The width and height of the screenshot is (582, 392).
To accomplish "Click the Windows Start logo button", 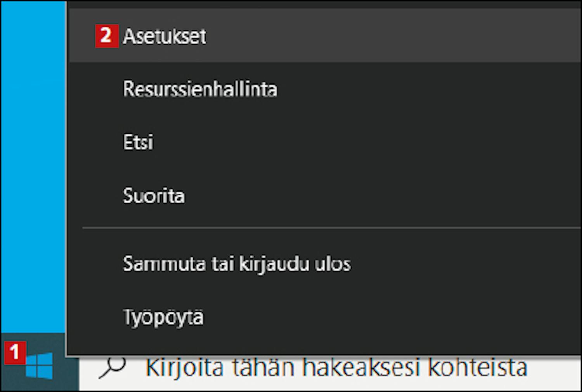I will pos(39,365).
